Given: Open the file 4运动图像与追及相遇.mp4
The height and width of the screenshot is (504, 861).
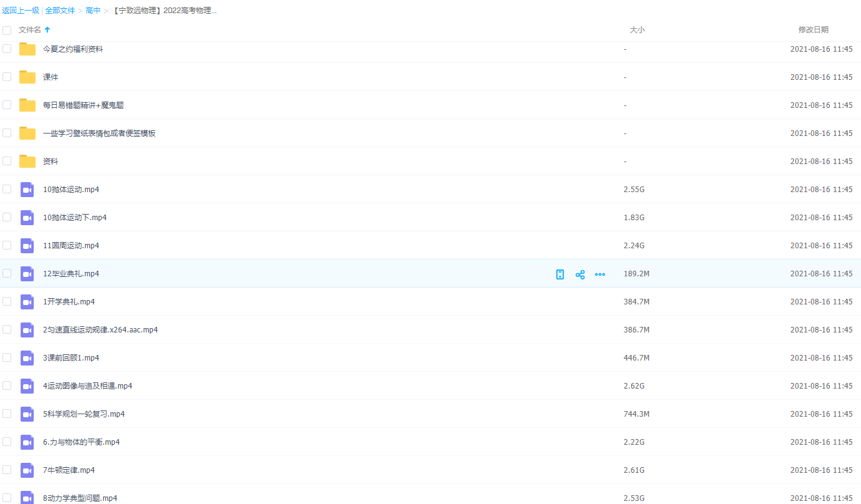Looking at the screenshot, I should tap(87, 386).
